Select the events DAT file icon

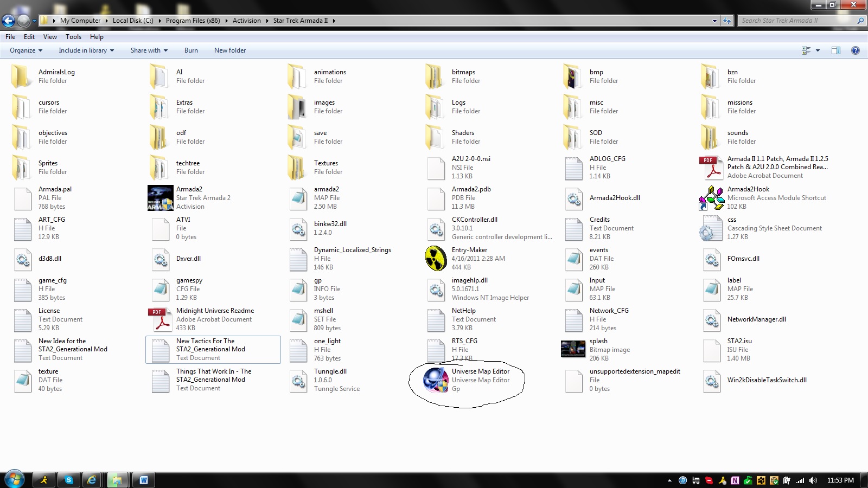coord(573,259)
